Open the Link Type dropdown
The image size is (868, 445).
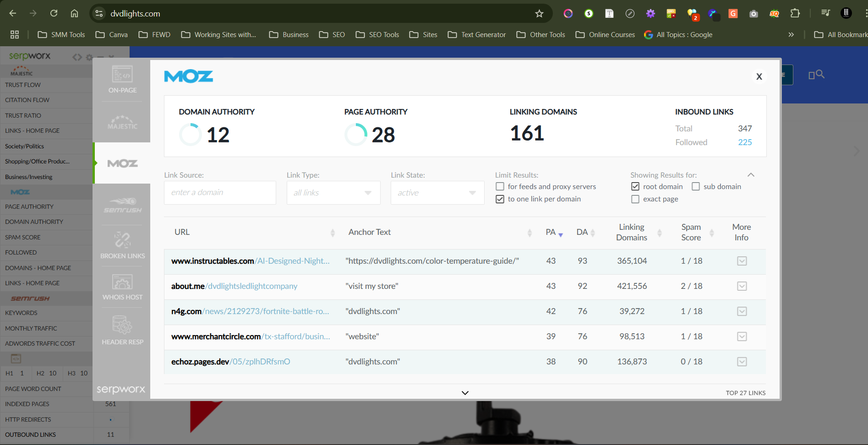(x=333, y=193)
